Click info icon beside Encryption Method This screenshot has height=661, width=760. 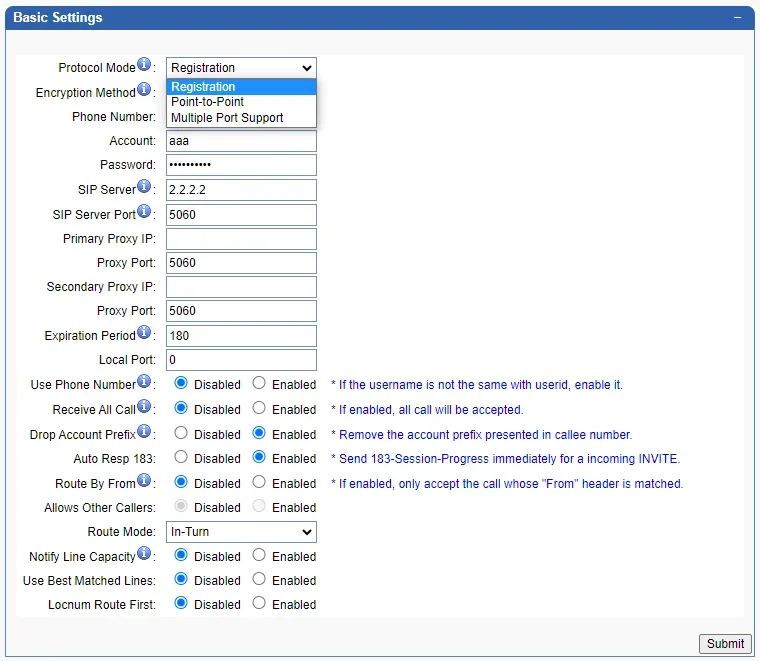click(144, 89)
